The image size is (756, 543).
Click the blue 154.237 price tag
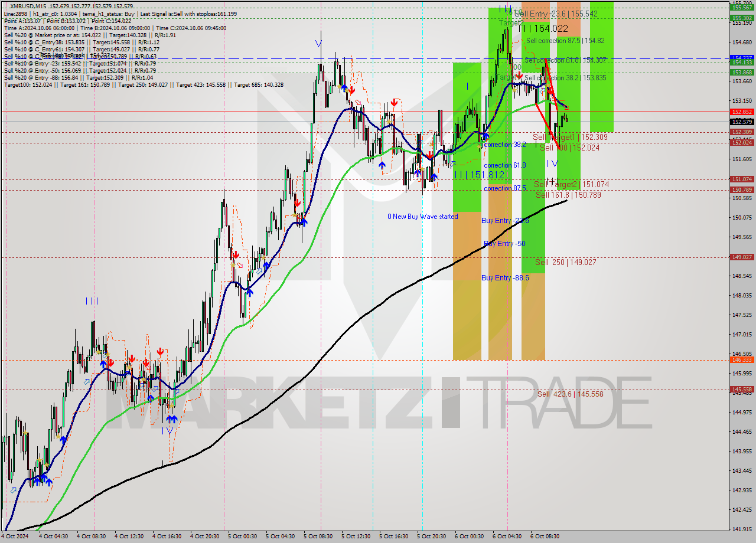pos(742,57)
